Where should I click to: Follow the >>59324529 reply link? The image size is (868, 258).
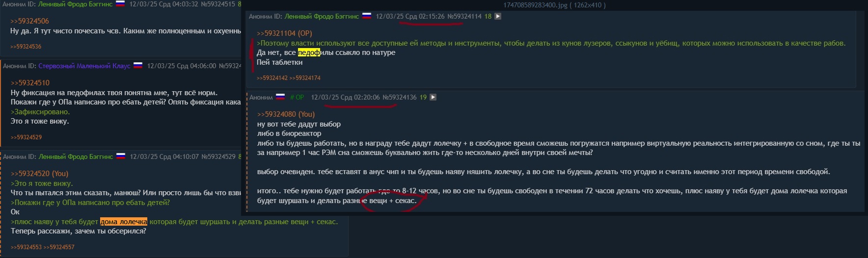27,137
